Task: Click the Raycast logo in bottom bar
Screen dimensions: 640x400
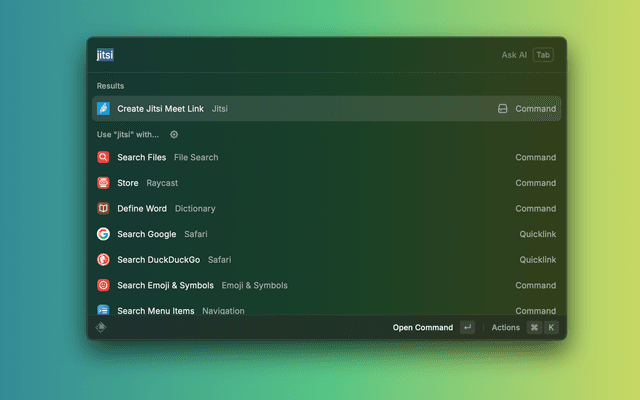Action: point(101,327)
